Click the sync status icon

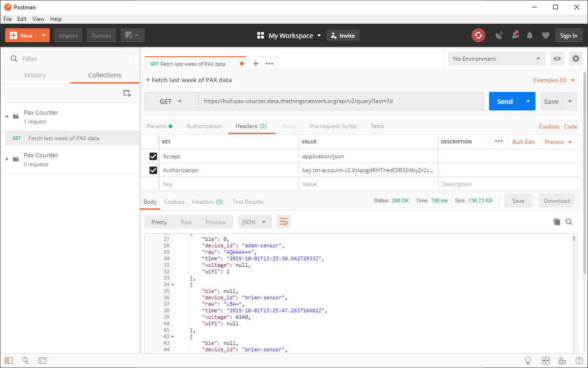[x=478, y=35]
